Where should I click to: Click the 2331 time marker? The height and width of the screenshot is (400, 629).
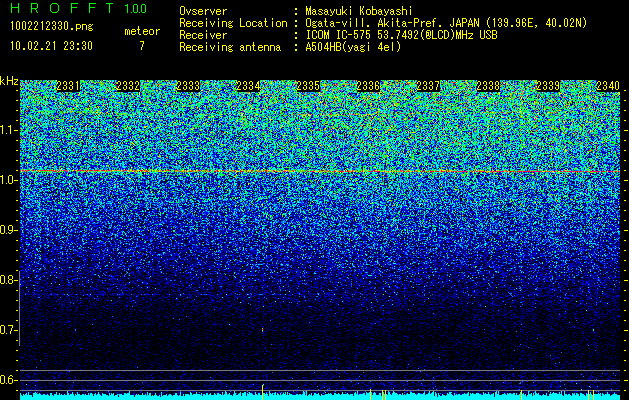(68, 86)
